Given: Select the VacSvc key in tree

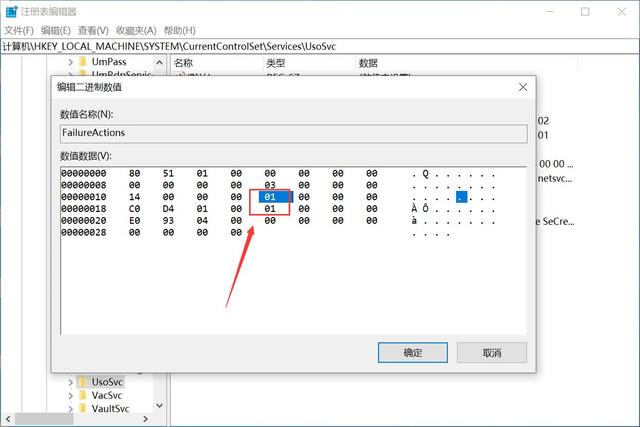Looking at the screenshot, I should 107,395.
